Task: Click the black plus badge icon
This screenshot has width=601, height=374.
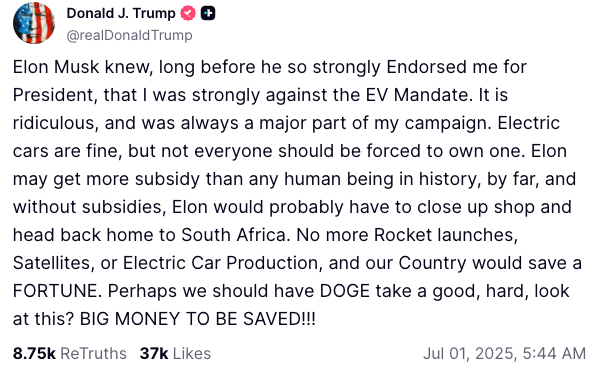Action: pos(208,13)
